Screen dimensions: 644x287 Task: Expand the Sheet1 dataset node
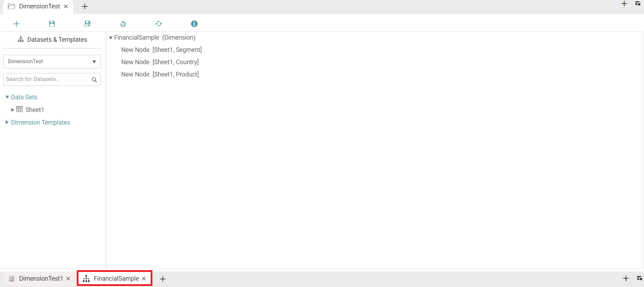[13, 110]
